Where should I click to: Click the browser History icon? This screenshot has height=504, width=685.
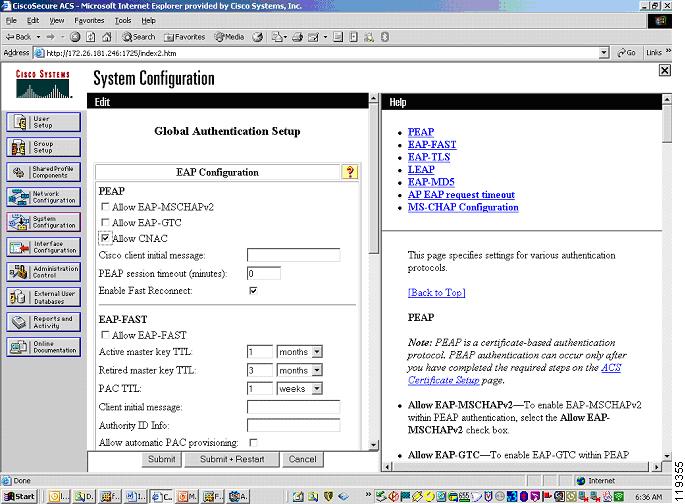click(258, 37)
